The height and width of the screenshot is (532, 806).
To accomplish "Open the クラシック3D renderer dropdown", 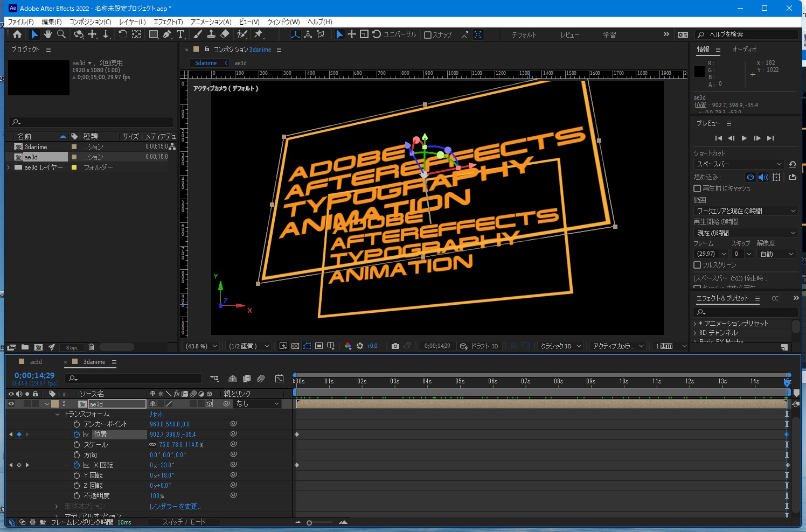I will pos(561,346).
